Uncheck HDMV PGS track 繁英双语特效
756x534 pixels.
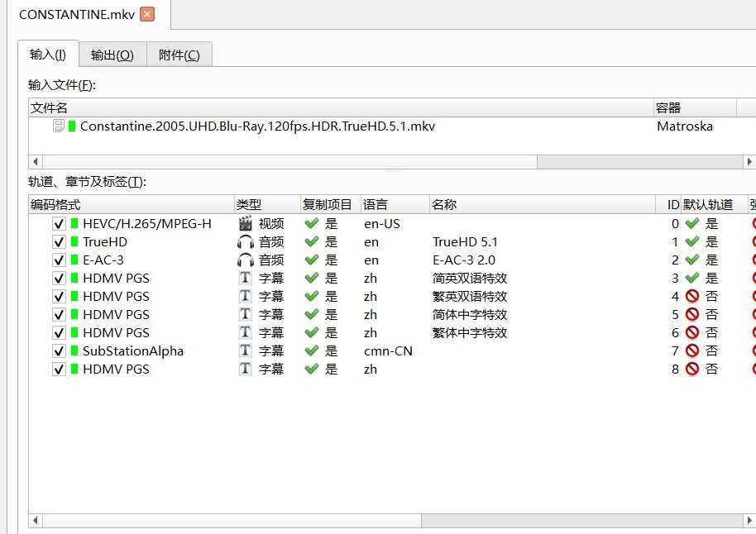click(59, 297)
